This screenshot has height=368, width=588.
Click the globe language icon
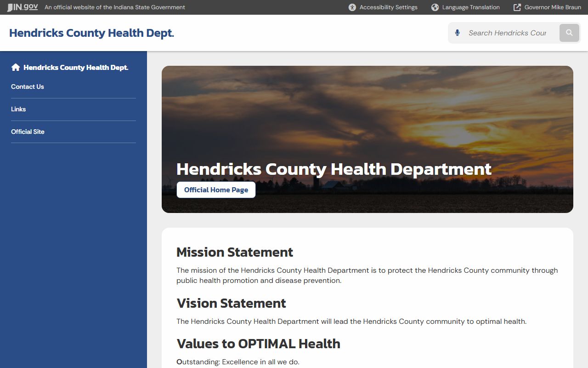coord(435,7)
